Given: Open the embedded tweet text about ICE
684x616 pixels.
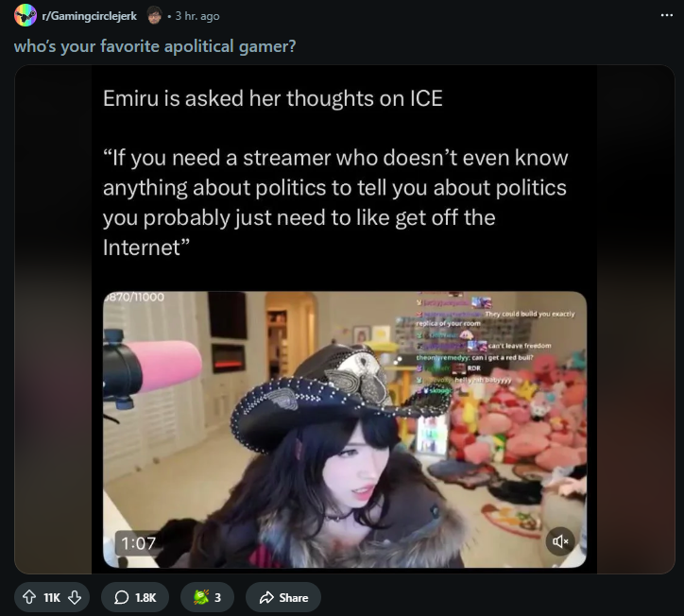Looking at the screenshot, I should point(335,172).
